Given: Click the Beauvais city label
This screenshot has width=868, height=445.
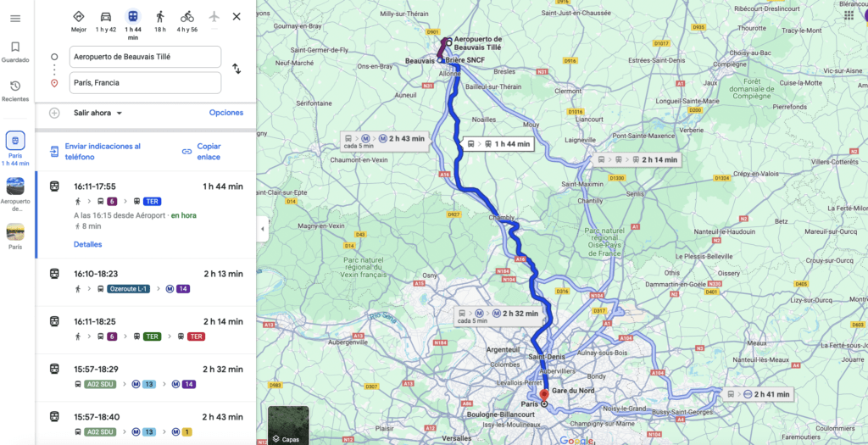Looking at the screenshot, I should [420, 61].
